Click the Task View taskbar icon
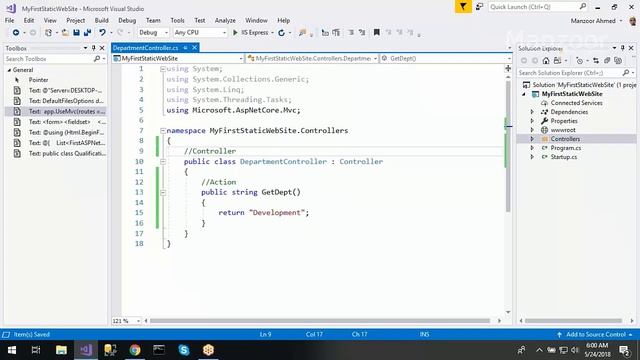The height and width of the screenshot is (360, 640). click(x=36, y=350)
